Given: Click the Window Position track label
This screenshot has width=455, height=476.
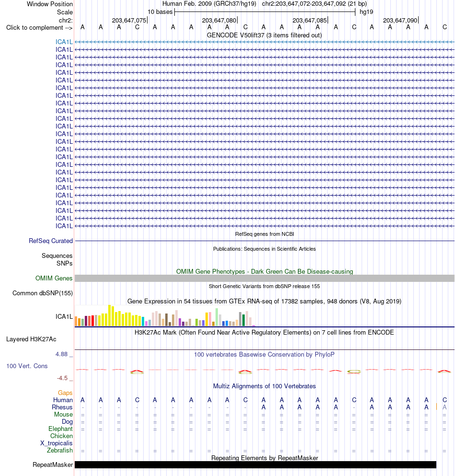Looking at the screenshot, I should click(x=50, y=4).
